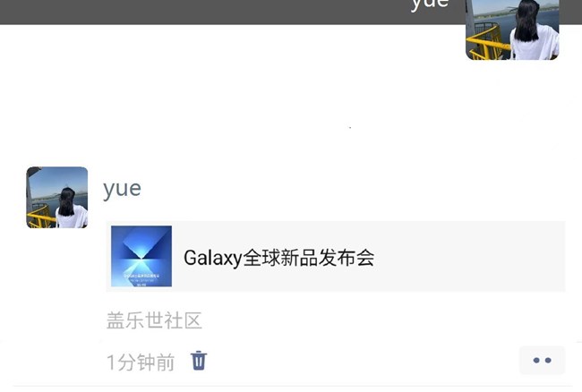Tap the Galaxy card's right-side empty space
582x392 pixels.
click(x=467, y=256)
